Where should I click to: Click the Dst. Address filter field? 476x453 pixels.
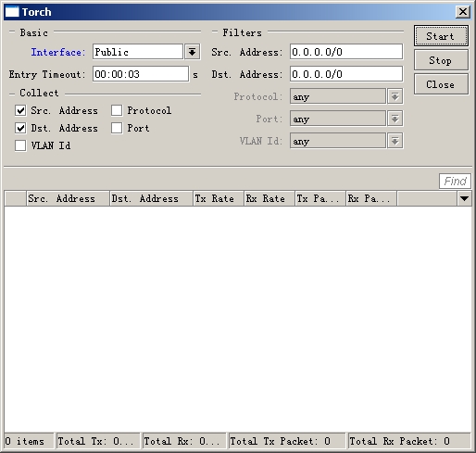pos(346,74)
